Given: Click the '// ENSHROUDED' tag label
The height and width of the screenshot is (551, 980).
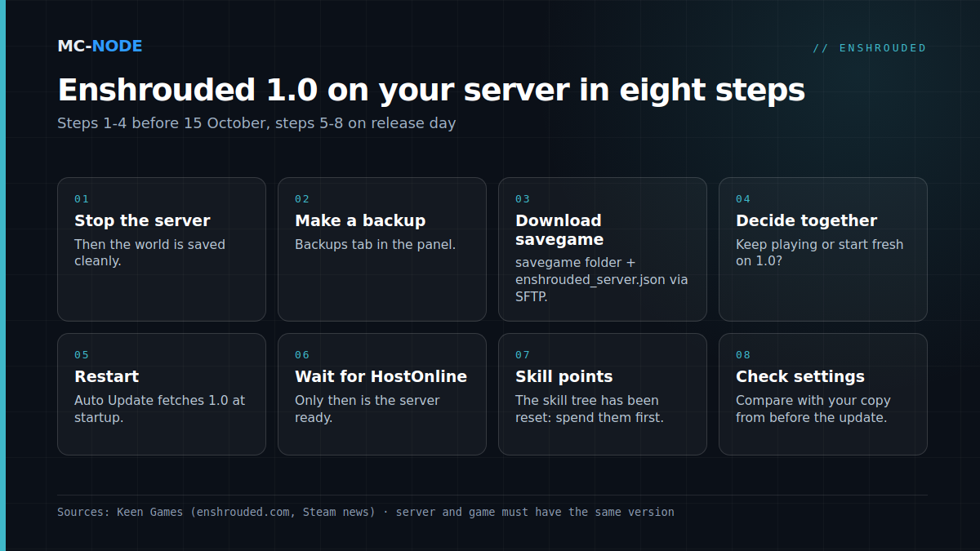Looking at the screenshot, I should pos(870,48).
